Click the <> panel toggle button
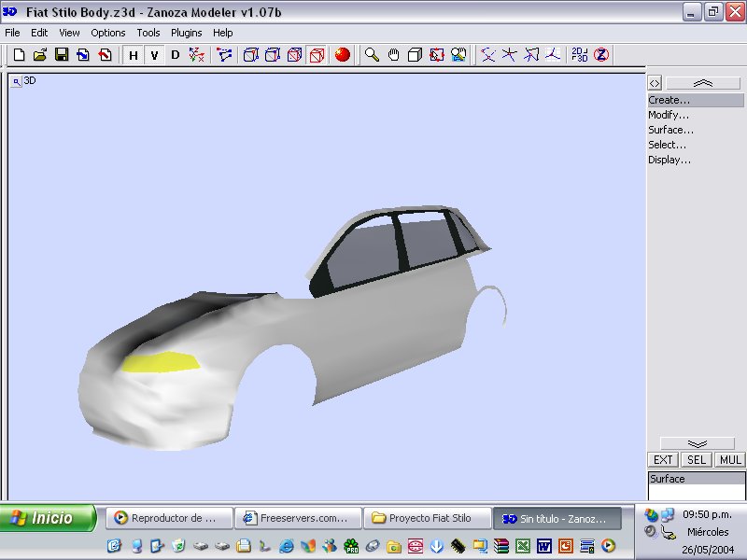 [655, 83]
